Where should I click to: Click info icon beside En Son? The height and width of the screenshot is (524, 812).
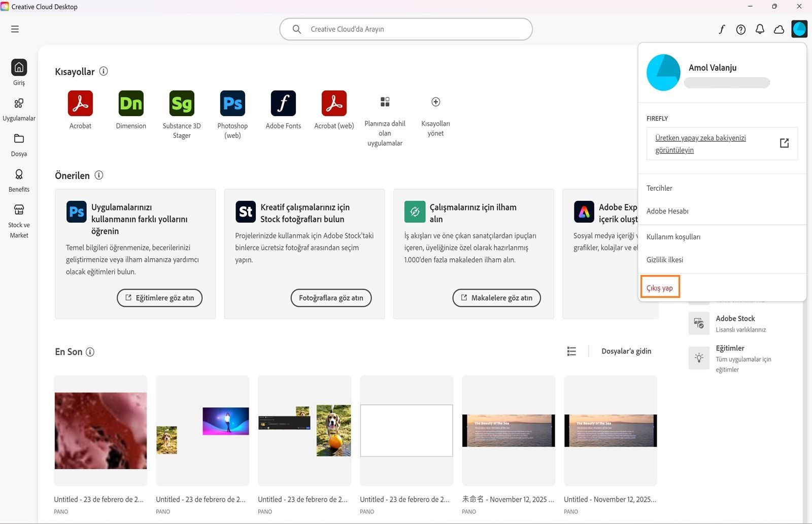(90, 352)
